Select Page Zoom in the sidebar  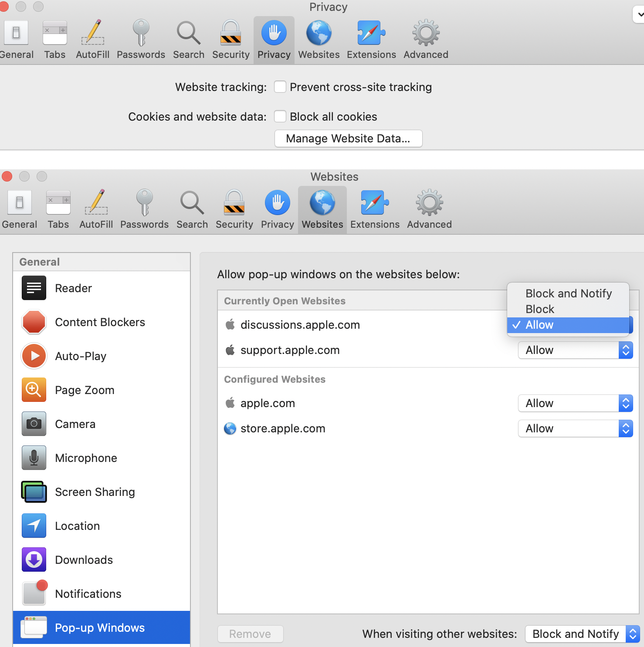[x=102, y=390]
